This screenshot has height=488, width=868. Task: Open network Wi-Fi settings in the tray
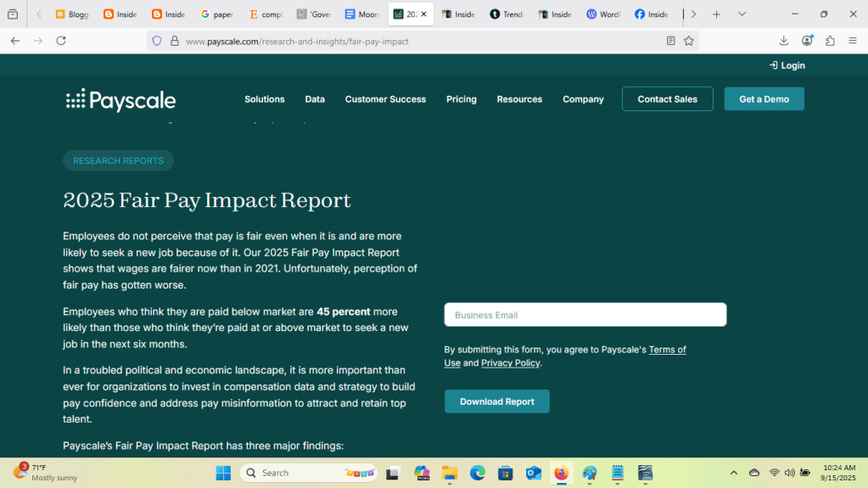774,473
